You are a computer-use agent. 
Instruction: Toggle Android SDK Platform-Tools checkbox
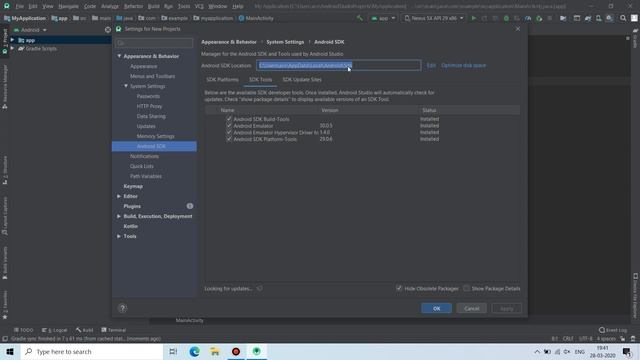point(229,139)
